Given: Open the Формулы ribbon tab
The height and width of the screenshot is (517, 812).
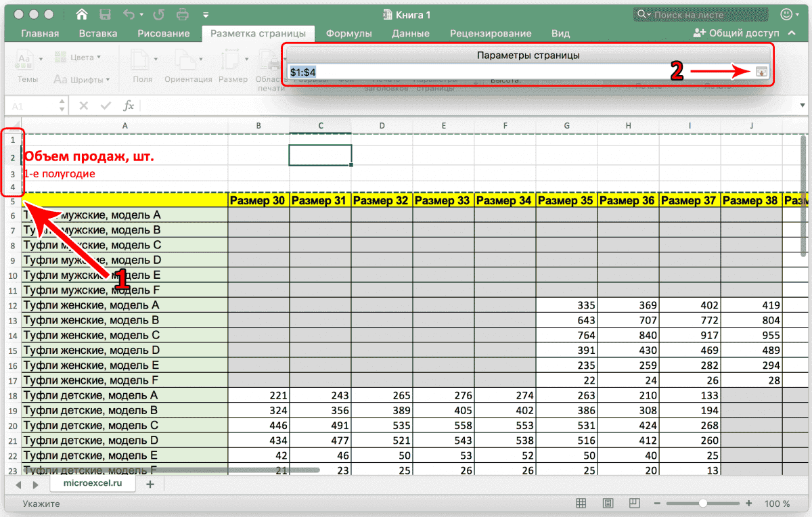Looking at the screenshot, I should 348,33.
